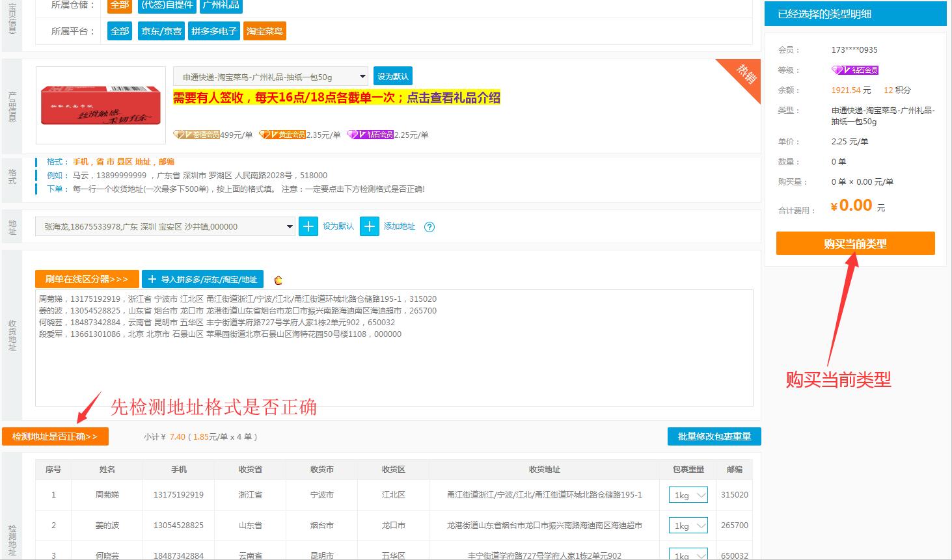This screenshot has height=560, width=952.
Task: Select the 淘宝菜鸟 platform filter
Action: point(264,31)
